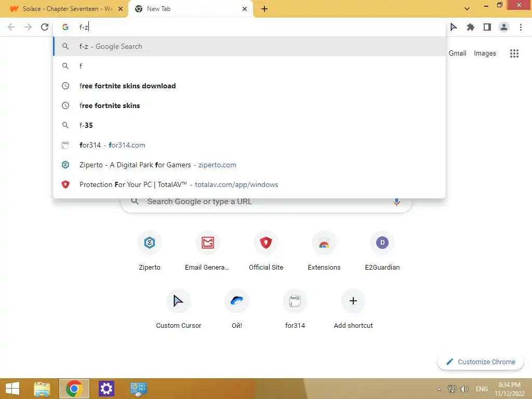Open the Extensions shortcut tile
This screenshot has height=399, width=532.
pos(324,252)
